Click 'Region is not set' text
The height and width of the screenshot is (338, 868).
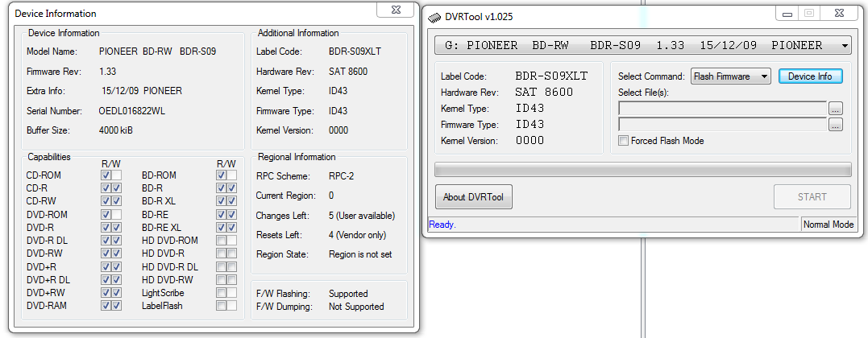[x=360, y=254]
